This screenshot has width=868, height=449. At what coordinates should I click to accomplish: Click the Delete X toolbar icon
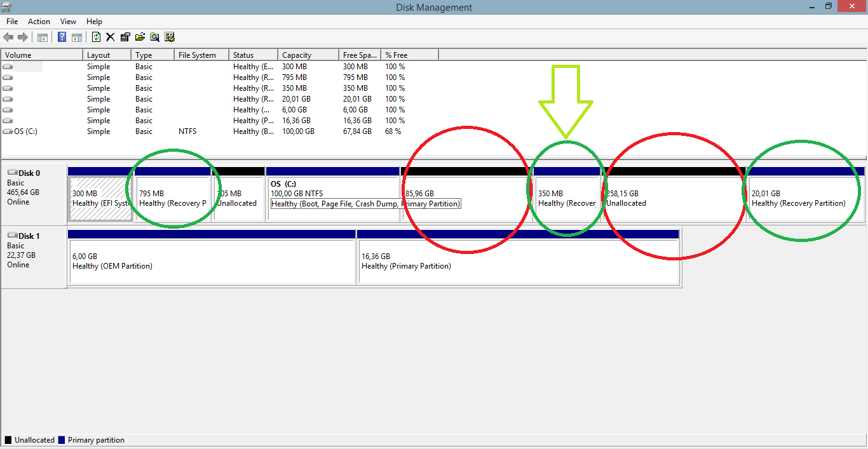click(x=111, y=37)
